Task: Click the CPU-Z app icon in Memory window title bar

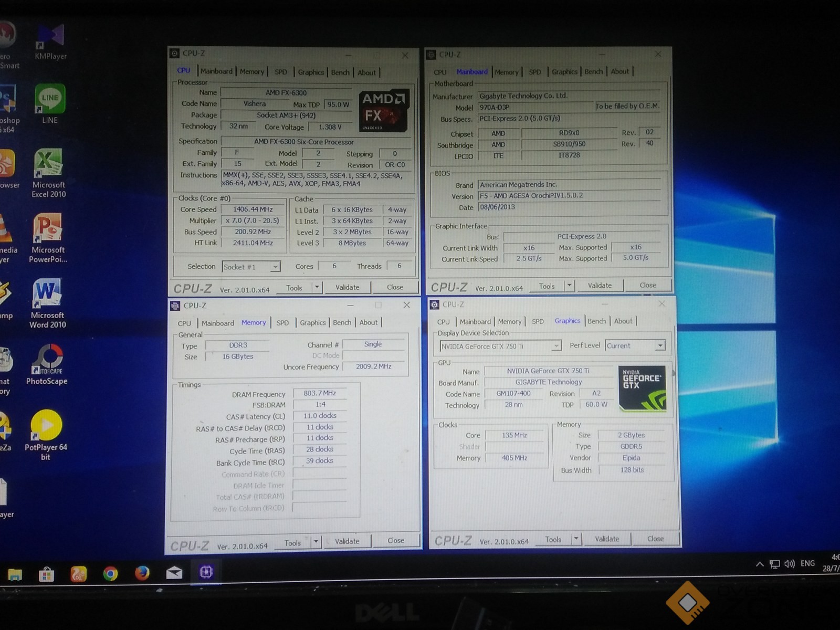Action: point(175,306)
